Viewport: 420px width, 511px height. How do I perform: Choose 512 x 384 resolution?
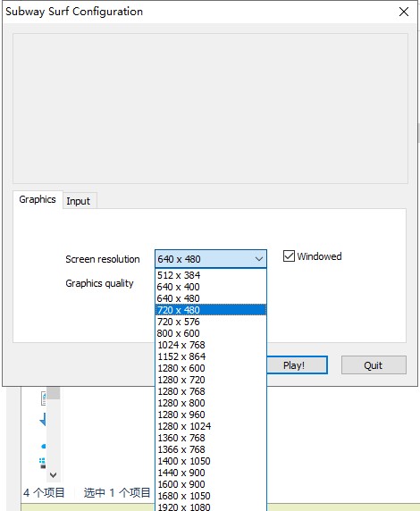211,275
